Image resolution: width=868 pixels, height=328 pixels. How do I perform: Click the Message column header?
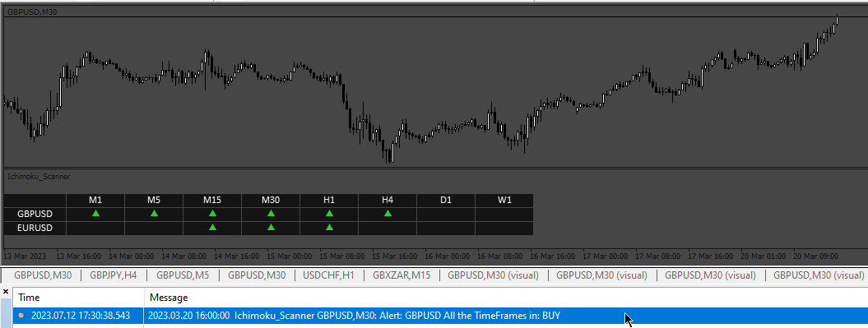pos(506,298)
